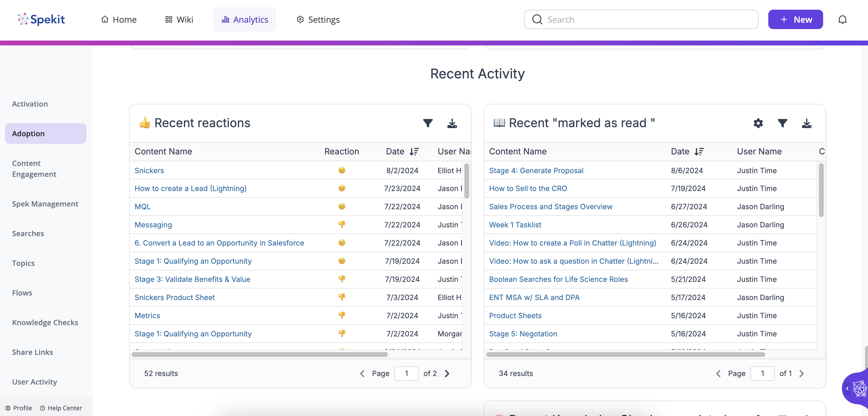Open Product Sheets link
The height and width of the screenshot is (416, 868).
point(515,316)
